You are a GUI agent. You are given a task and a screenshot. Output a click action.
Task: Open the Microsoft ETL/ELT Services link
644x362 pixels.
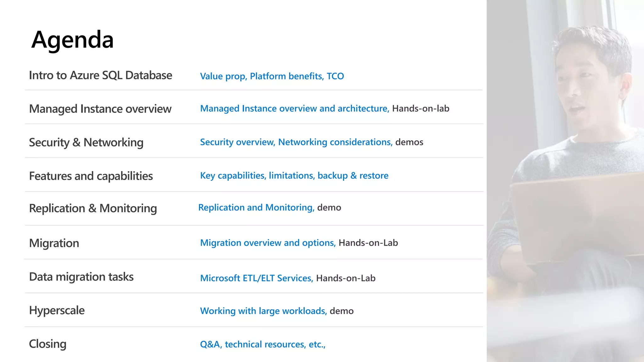pyautogui.click(x=257, y=278)
